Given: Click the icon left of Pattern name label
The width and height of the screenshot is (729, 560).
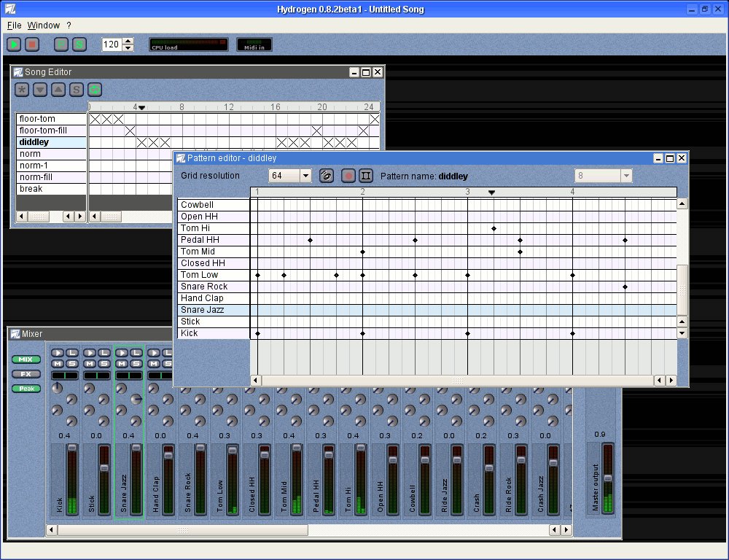Looking at the screenshot, I should tap(366, 176).
